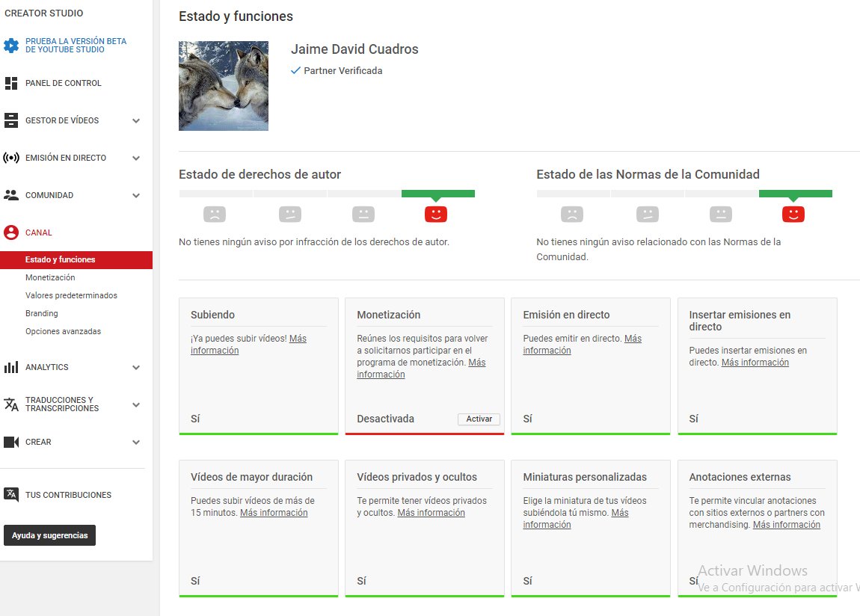Click the Canal section label
The width and height of the screenshot is (860, 616).
pyautogui.click(x=38, y=232)
